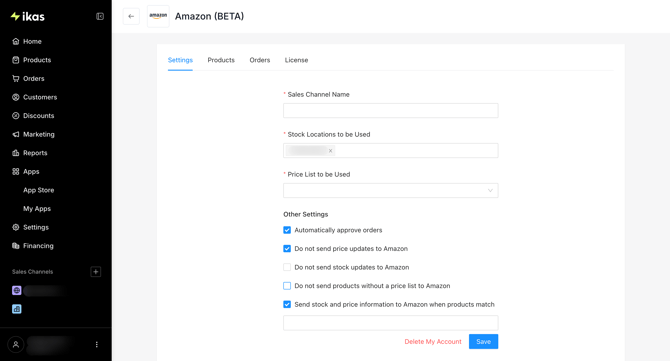Screen dimensions: 670x361
Task: Remove the selected stock location tag
Action: 330,151
